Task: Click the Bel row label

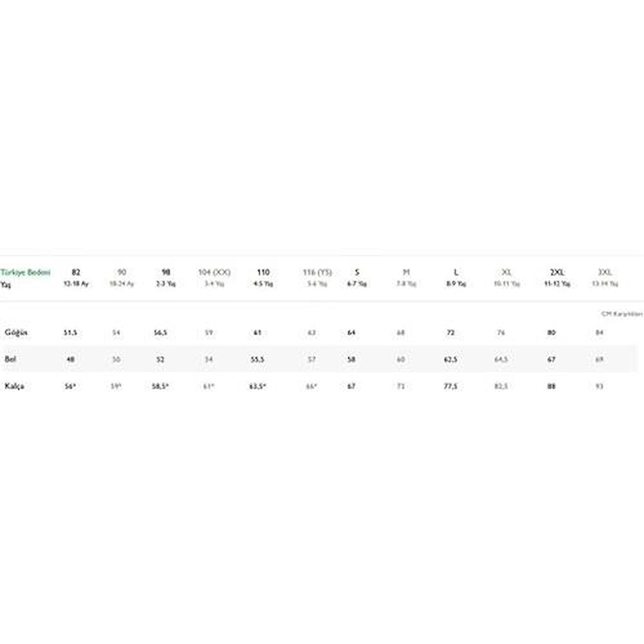Action: pos(10,359)
